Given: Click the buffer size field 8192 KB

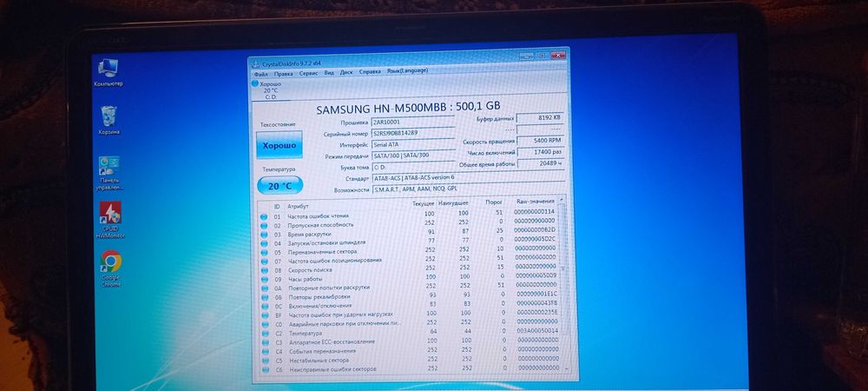Looking at the screenshot, I should pos(541,118).
